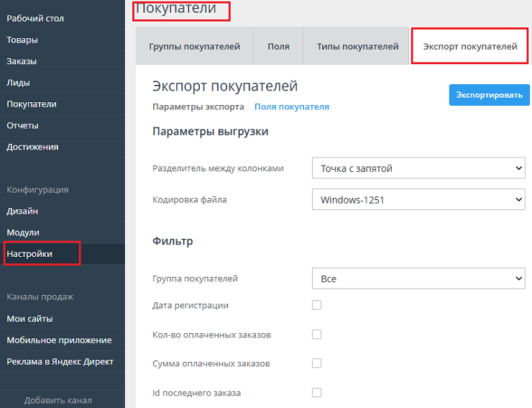Open the Поля покупателя link

(292, 106)
